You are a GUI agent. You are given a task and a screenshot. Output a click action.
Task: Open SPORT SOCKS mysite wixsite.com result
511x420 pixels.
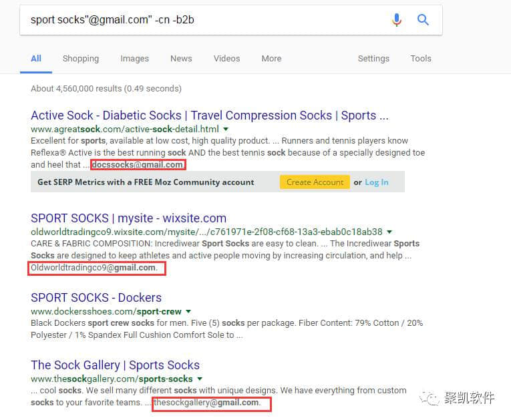[128, 218]
